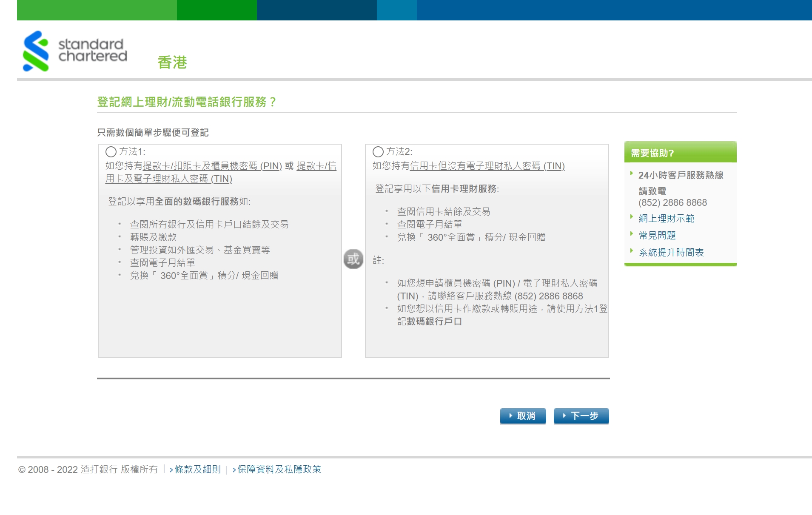
Task: Open the 網上理財示範 link
Action: [666, 219]
